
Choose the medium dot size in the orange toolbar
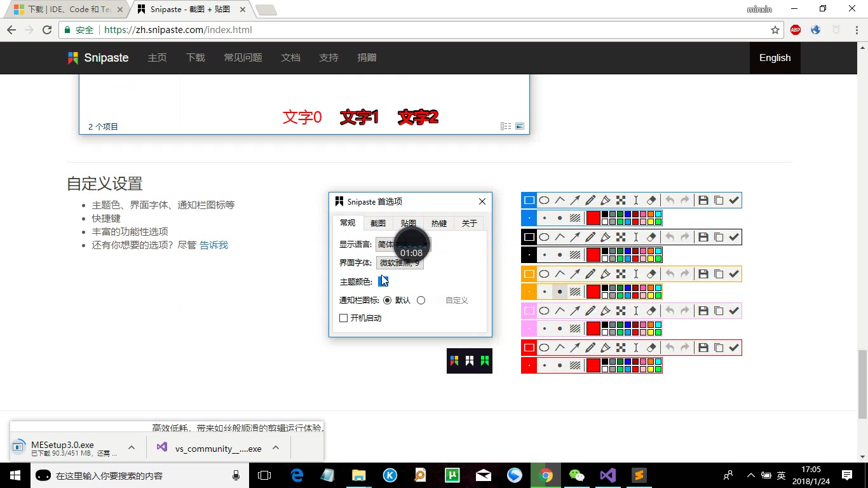coord(559,292)
